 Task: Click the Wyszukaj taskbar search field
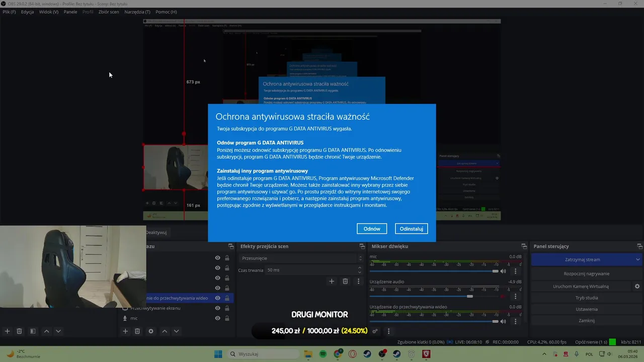coord(263,354)
